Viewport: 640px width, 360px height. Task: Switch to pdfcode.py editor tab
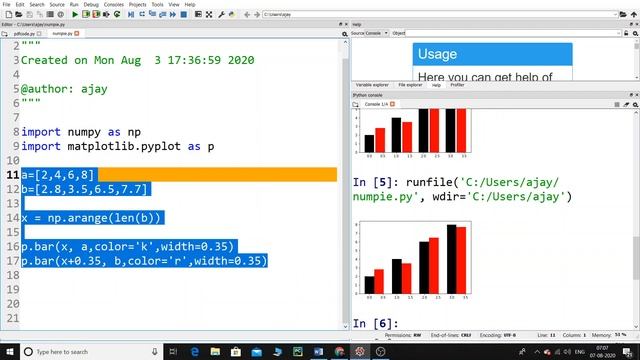click(24, 34)
